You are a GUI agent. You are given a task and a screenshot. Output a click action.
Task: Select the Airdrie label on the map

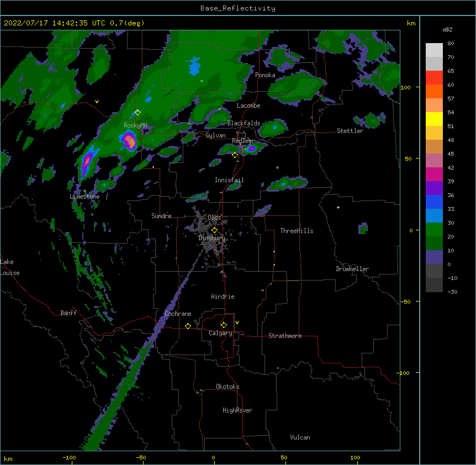tap(223, 297)
